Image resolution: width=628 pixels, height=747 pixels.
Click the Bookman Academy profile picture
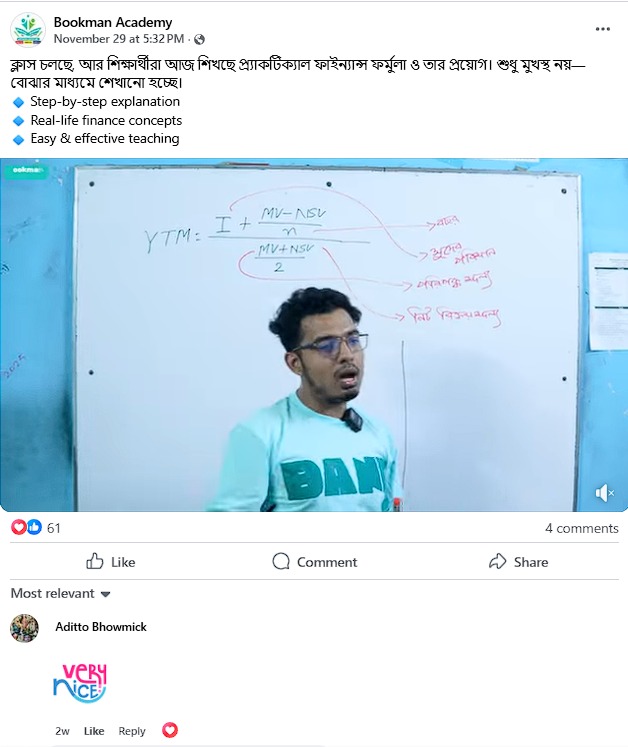[x=28, y=30]
